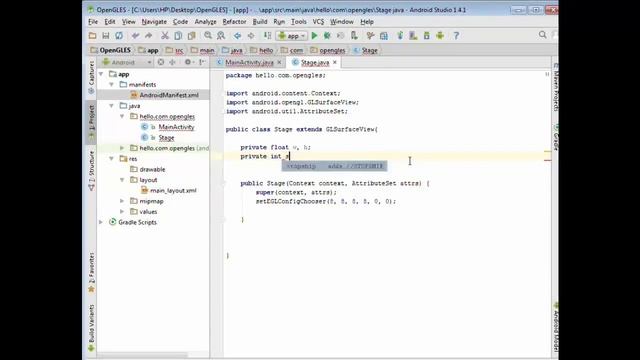Click the Search Everywhere magnifier icon
This screenshot has height=360, width=640.
pyautogui.click(x=542, y=35)
